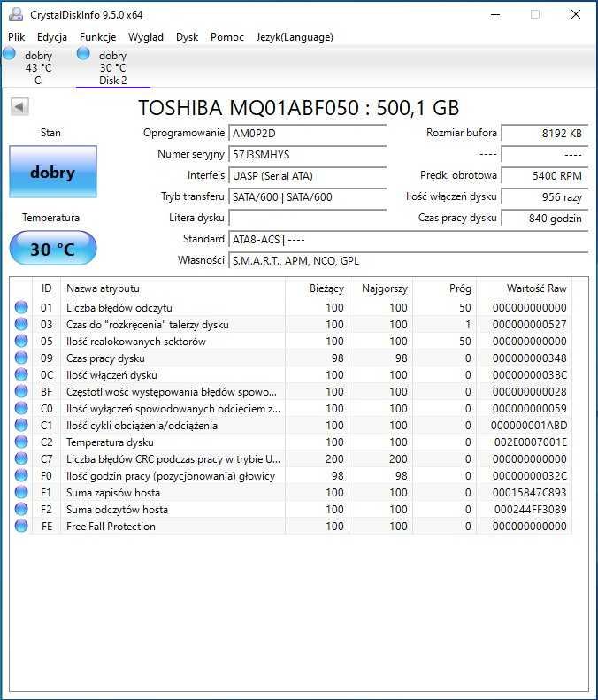598x700 pixels.
Task: Click the C: drive blue status orb
Action: click(10, 54)
